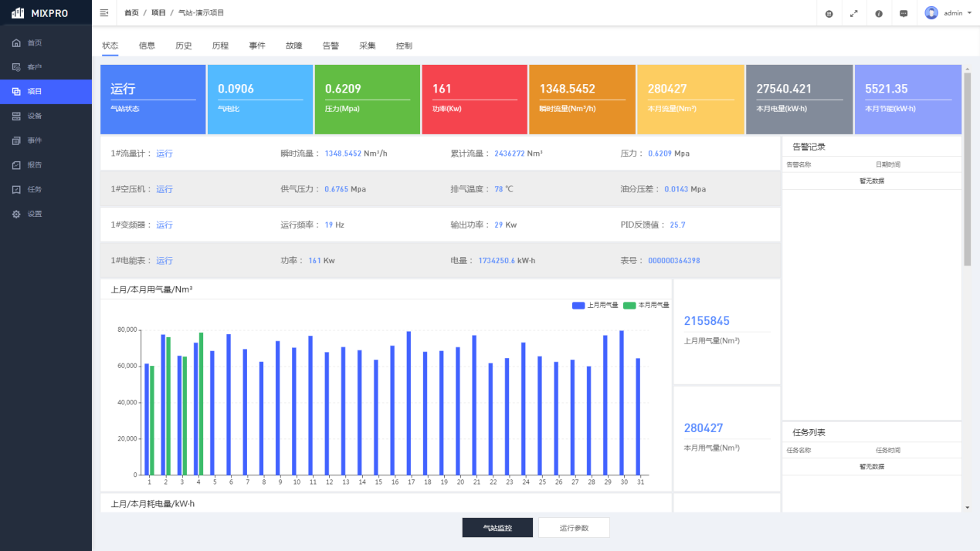Go to 设备 in the sidebar
Viewport: 980px width, 551px height.
pos(35,116)
